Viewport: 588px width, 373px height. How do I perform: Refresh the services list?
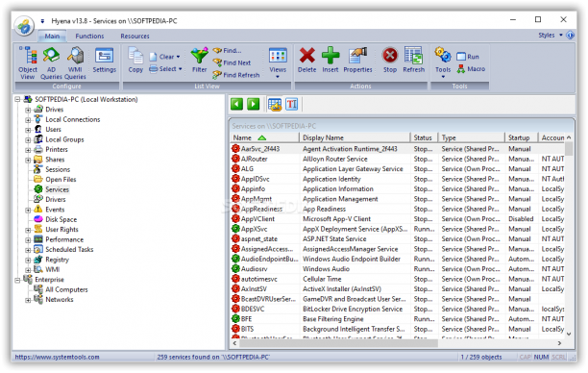click(414, 60)
